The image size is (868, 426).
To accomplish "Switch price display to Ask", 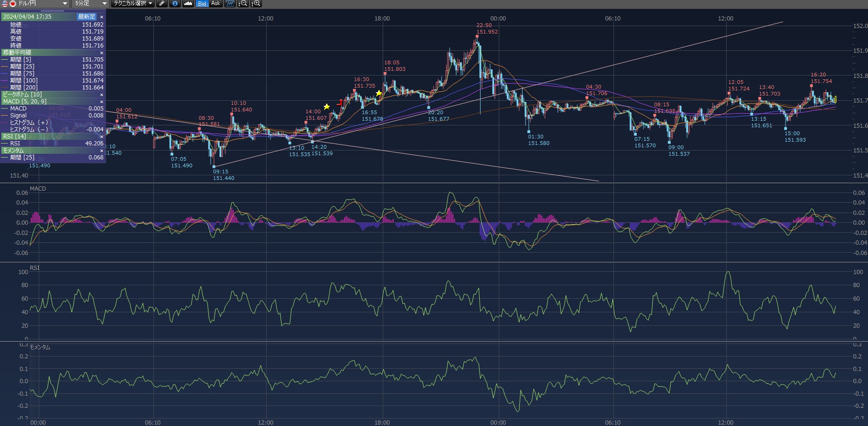I will point(215,4).
